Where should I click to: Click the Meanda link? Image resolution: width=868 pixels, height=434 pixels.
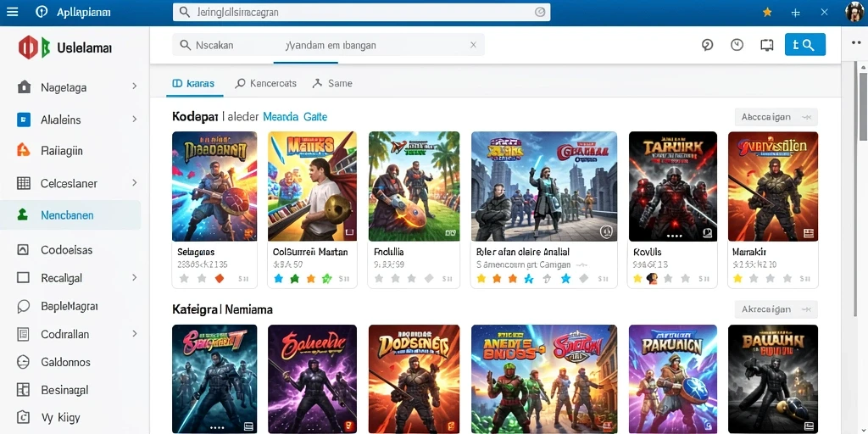[x=281, y=117]
